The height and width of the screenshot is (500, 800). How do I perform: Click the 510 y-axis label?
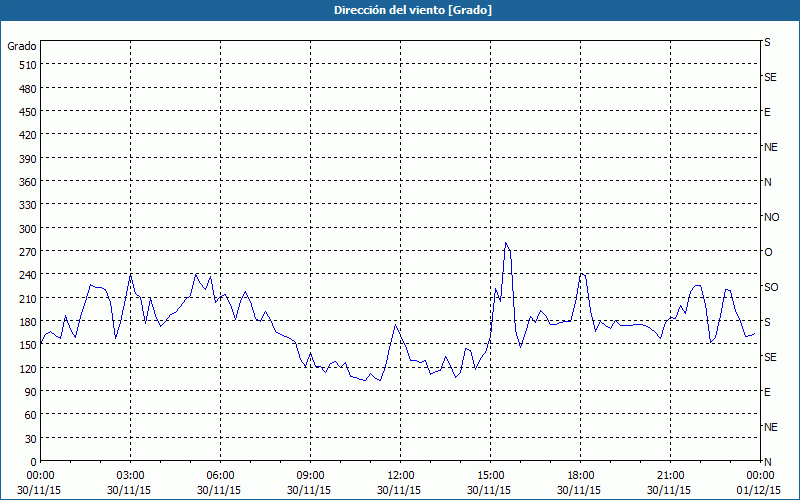(x=28, y=65)
